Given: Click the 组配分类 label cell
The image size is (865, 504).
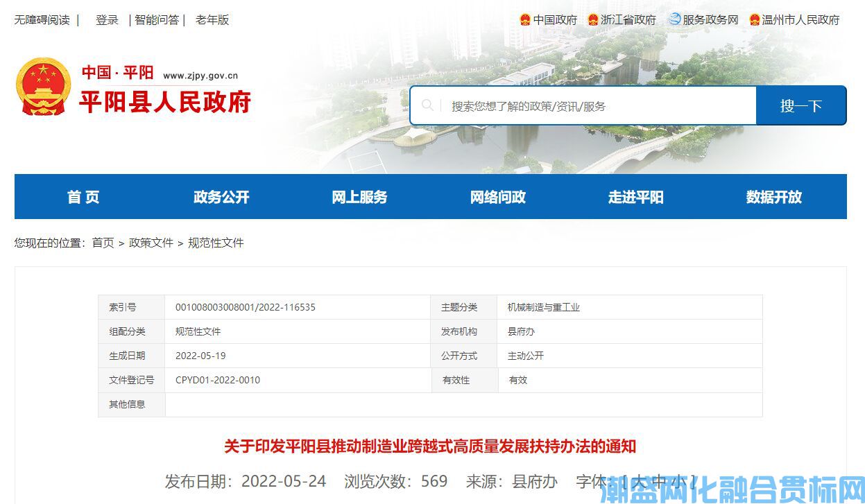Looking at the screenshot, I should [132, 331].
